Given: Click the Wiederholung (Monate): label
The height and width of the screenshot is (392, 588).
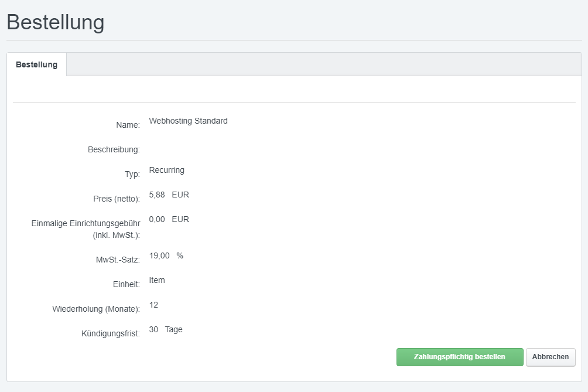Looking at the screenshot, I should pyautogui.click(x=96, y=309).
